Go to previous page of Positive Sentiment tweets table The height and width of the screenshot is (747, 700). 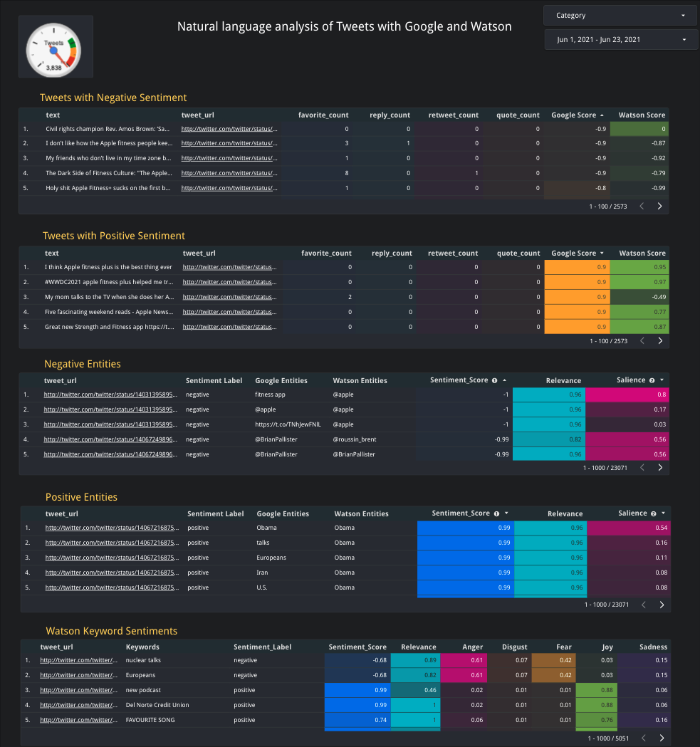pyautogui.click(x=642, y=340)
